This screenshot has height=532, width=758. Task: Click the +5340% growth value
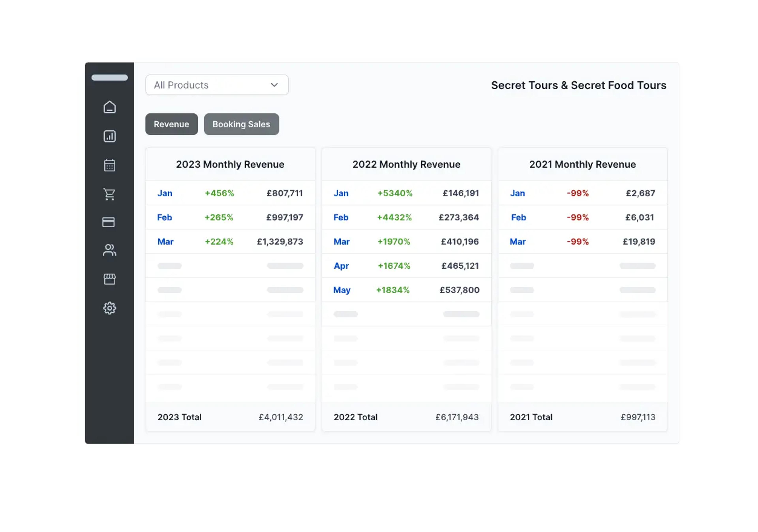click(395, 193)
